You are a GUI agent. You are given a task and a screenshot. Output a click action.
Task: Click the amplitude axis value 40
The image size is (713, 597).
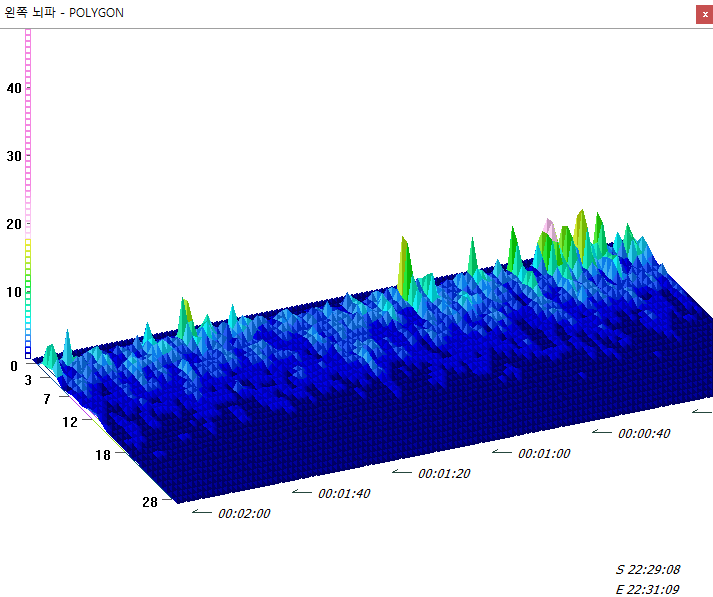point(13,88)
